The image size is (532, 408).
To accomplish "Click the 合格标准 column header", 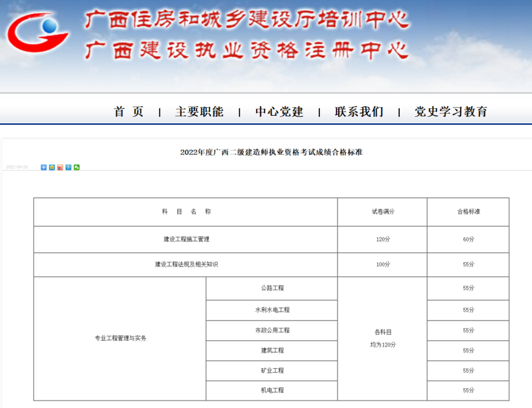I will (468, 212).
